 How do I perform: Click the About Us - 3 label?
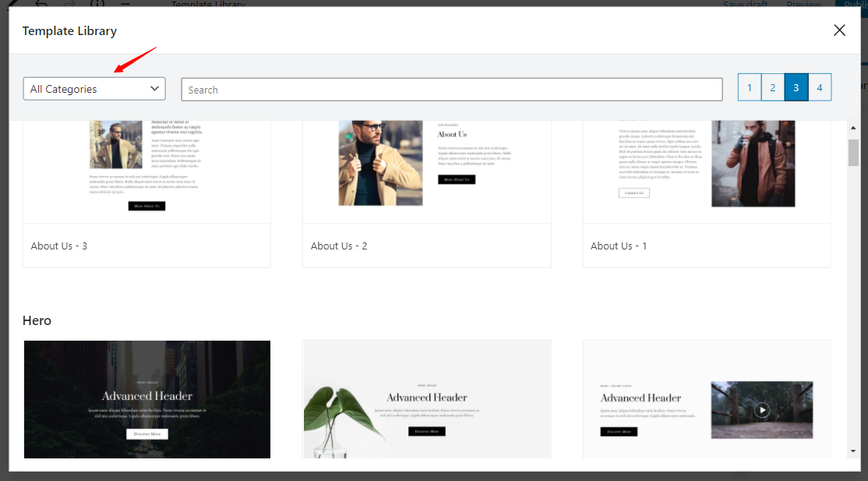[58, 246]
